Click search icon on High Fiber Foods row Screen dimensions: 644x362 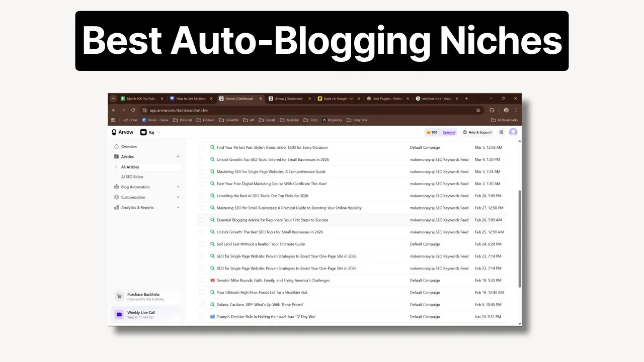point(213,293)
